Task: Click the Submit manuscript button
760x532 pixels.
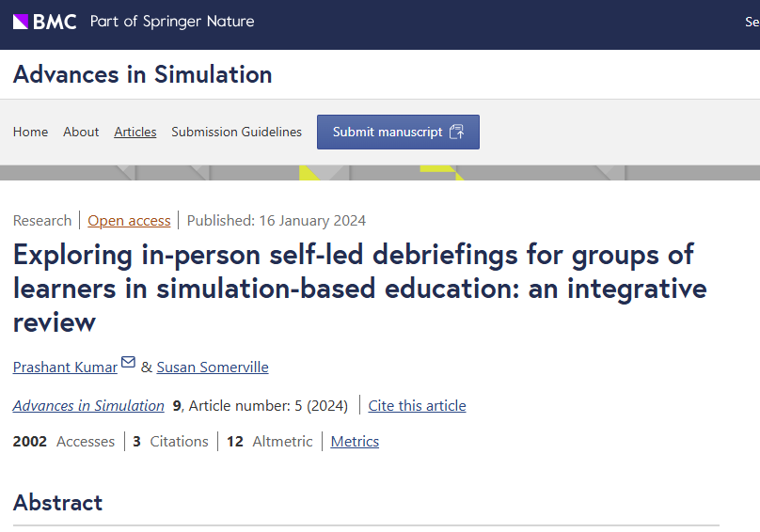Action: tap(398, 132)
